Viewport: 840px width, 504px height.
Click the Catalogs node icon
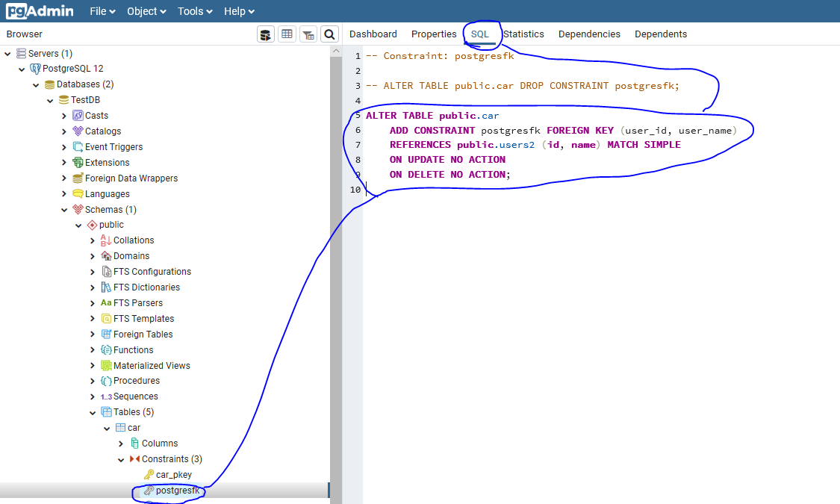(78, 131)
